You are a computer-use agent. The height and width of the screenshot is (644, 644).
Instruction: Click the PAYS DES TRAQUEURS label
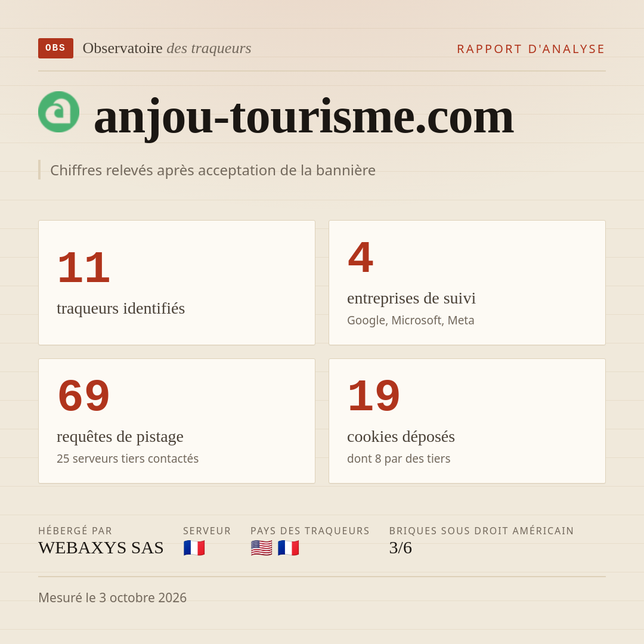(x=310, y=531)
